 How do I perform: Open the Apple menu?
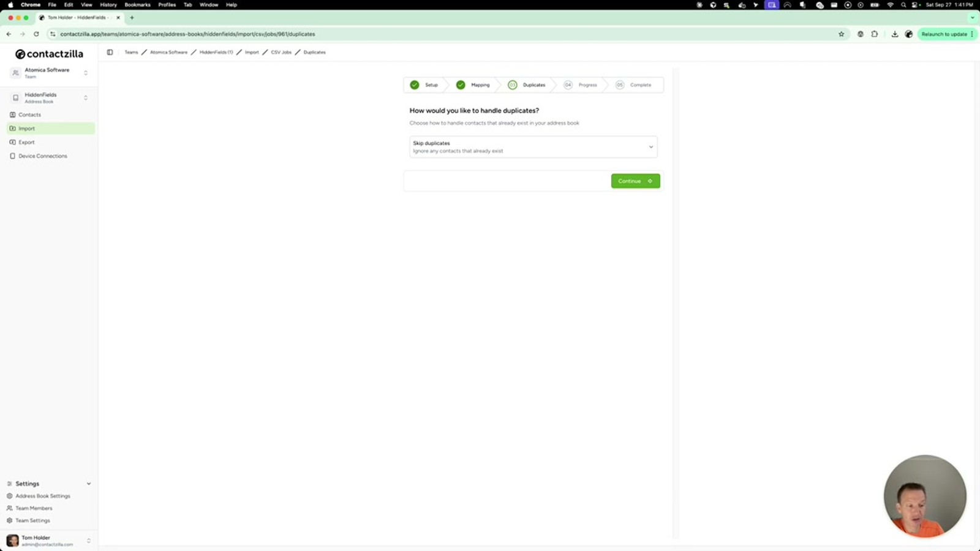pyautogui.click(x=10, y=5)
